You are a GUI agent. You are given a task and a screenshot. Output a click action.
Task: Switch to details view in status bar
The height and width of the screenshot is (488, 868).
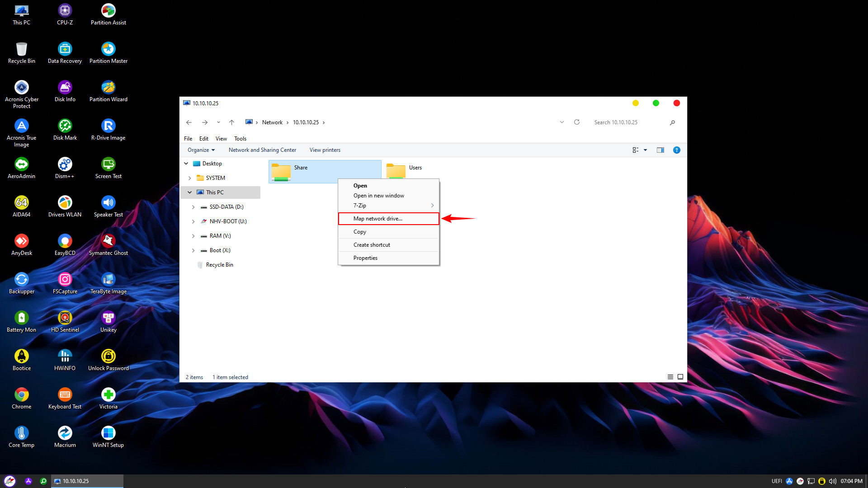click(x=670, y=377)
